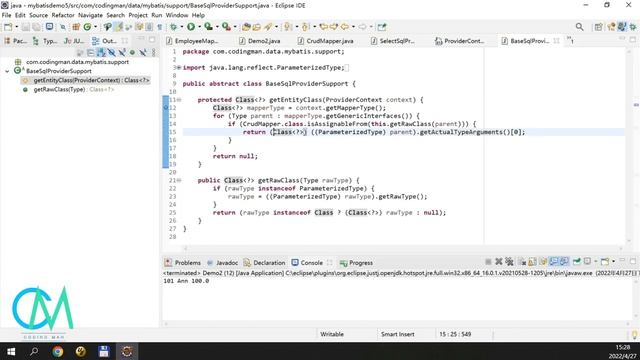Click the Writable status bar field
This screenshot has height=360, width=640.
coord(332,334)
